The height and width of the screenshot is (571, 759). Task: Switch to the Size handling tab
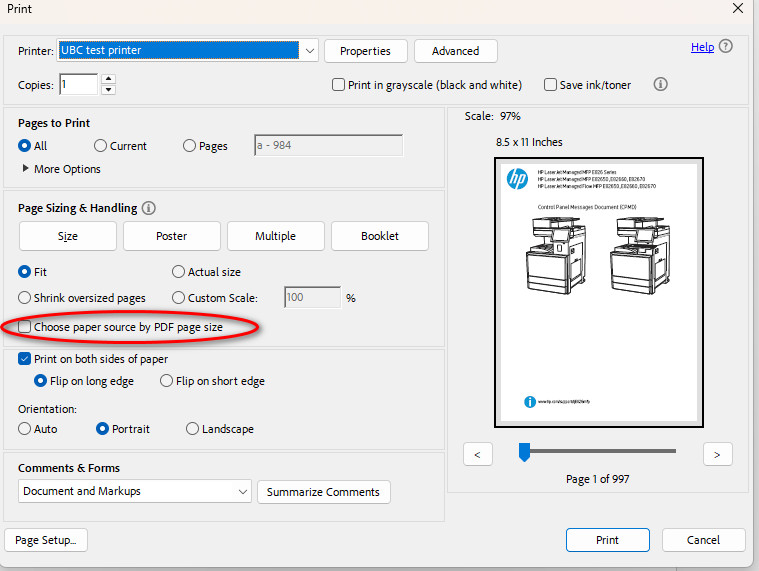point(68,236)
